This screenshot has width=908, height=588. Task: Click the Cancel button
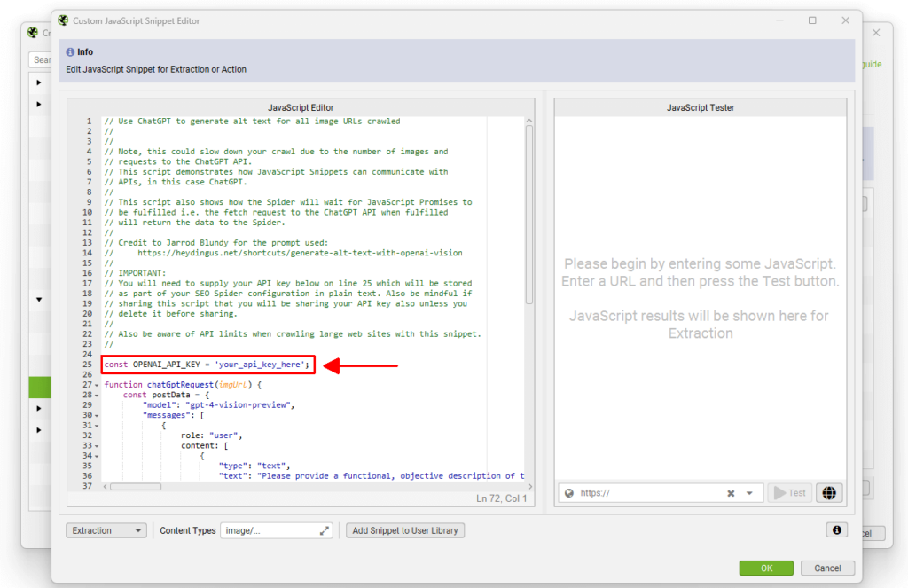click(827, 568)
